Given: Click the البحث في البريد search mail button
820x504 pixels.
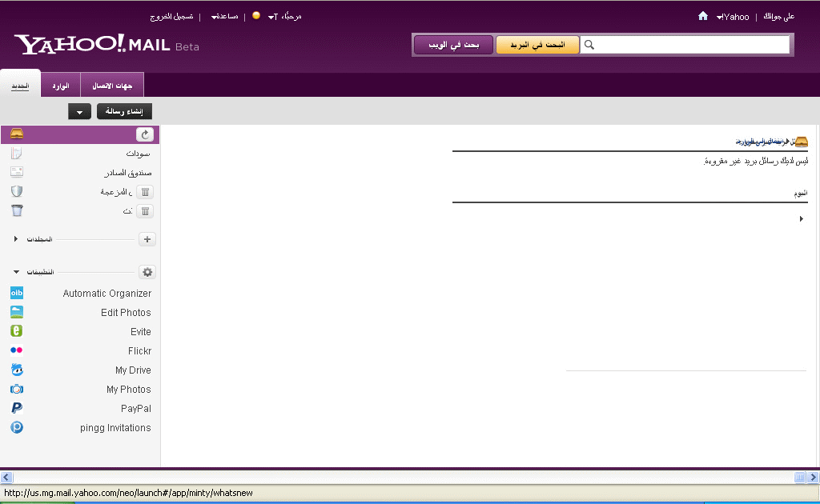Looking at the screenshot, I should pyautogui.click(x=537, y=45).
